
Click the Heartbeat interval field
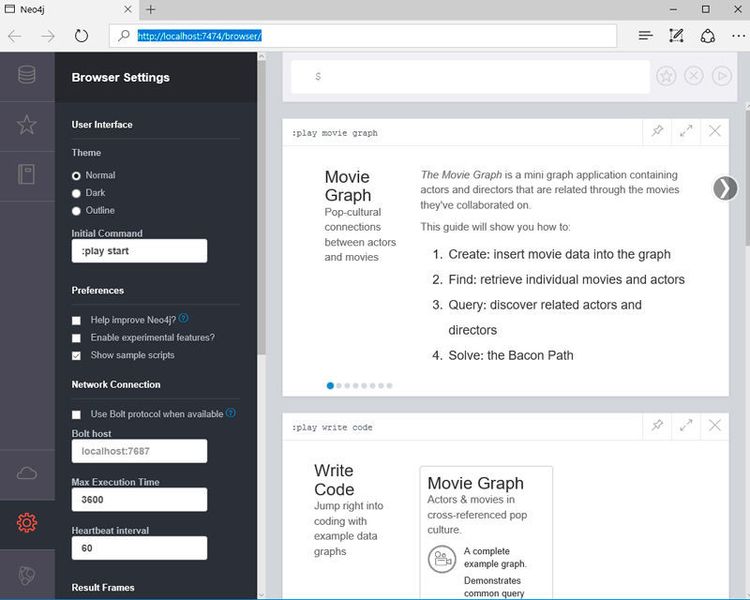[x=139, y=548]
